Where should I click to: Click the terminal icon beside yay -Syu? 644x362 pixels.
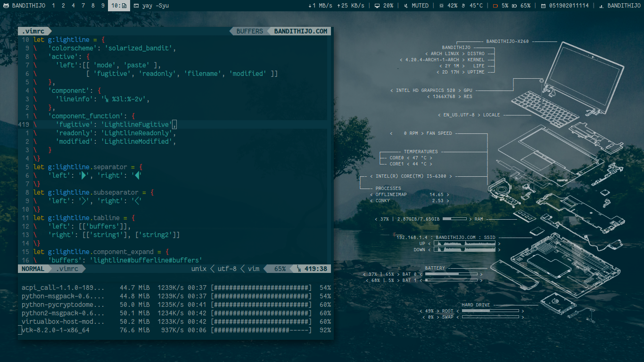click(x=136, y=6)
